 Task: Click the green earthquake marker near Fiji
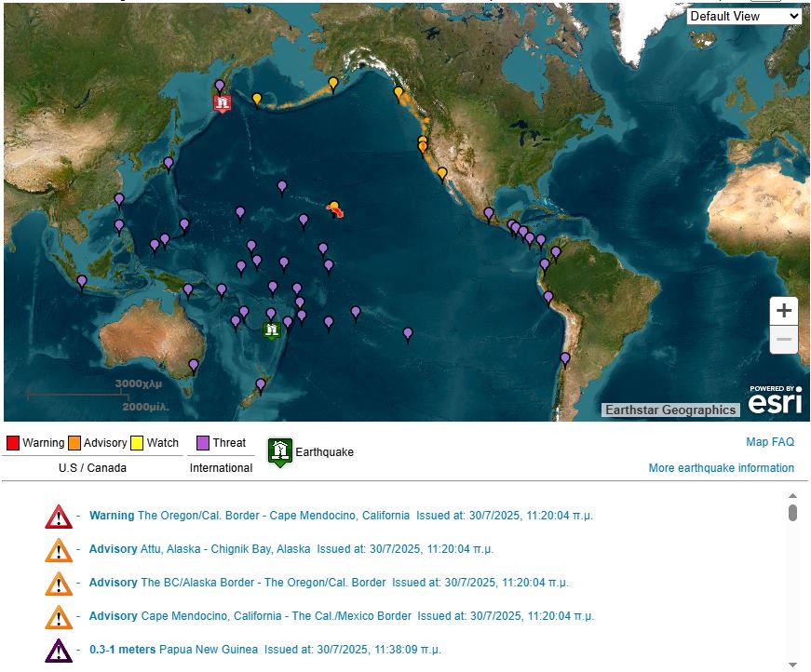(272, 330)
